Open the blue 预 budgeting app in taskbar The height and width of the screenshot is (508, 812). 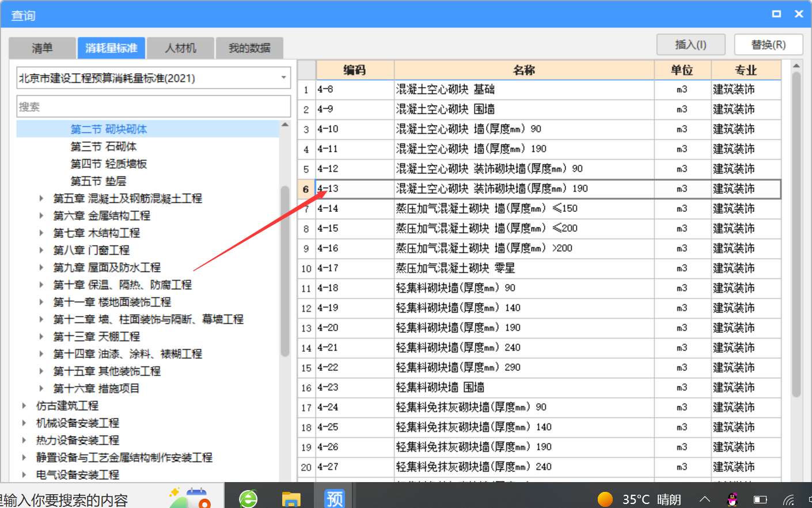334,498
